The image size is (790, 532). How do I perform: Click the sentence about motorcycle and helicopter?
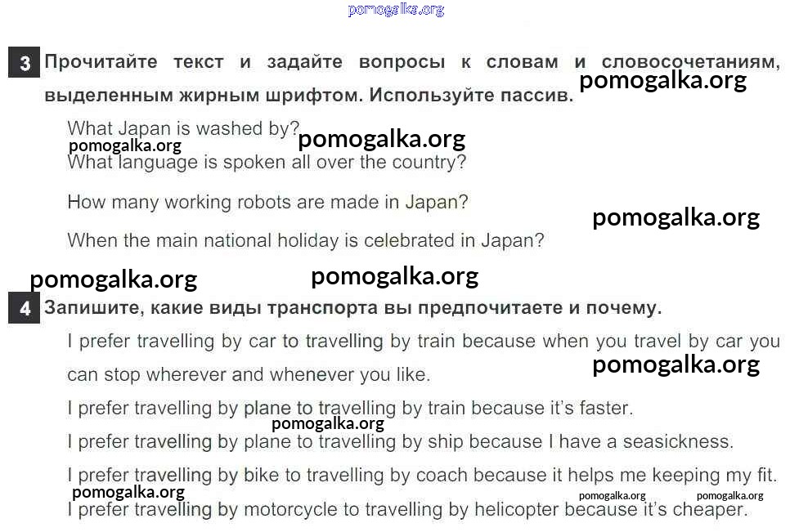point(406,510)
